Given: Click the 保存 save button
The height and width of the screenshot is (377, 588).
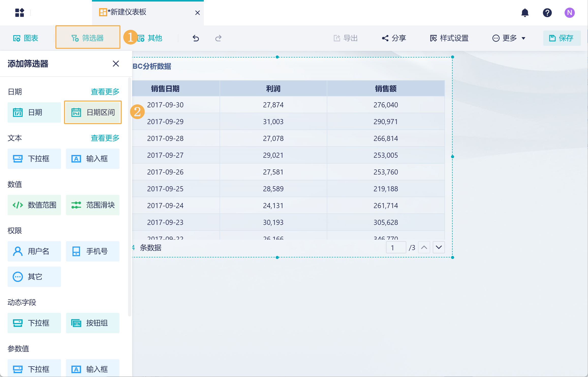Looking at the screenshot, I should (x=562, y=38).
